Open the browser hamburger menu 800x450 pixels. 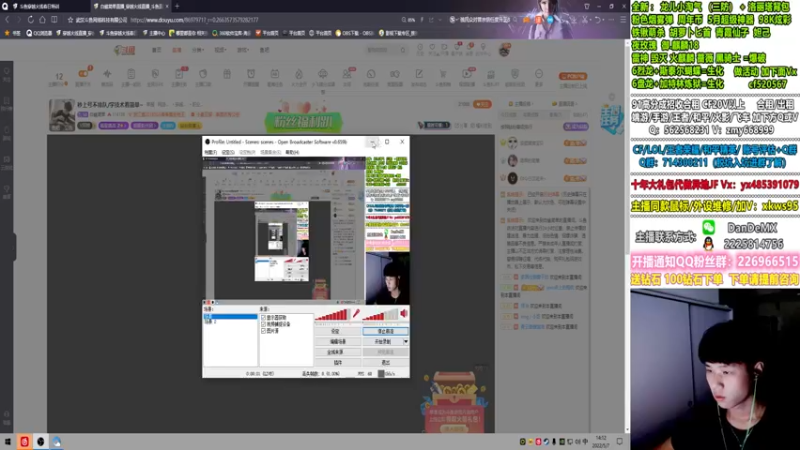coord(623,19)
